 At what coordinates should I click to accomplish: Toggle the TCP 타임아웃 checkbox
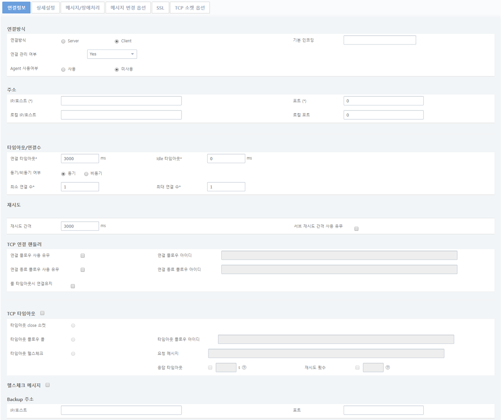pyautogui.click(x=42, y=313)
